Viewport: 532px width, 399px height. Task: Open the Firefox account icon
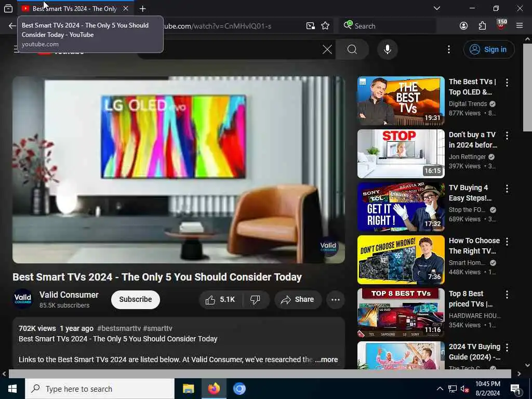click(463, 26)
